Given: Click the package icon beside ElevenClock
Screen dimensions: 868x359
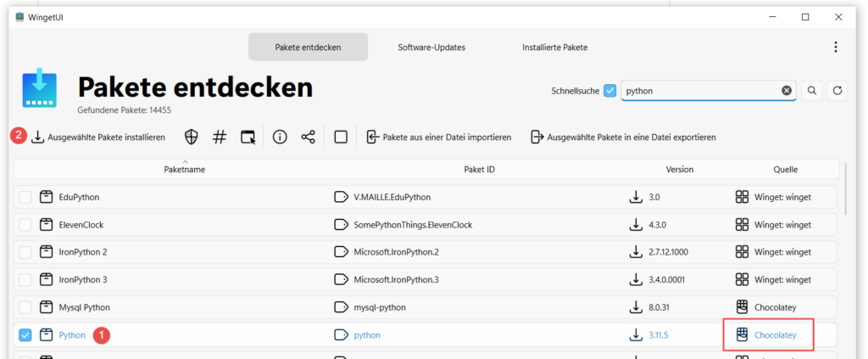Looking at the screenshot, I should (x=46, y=224).
